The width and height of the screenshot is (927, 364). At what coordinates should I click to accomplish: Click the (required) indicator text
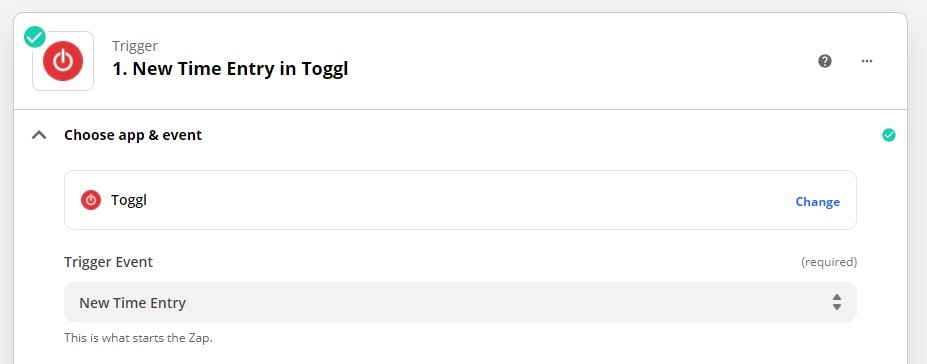pos(829,262)
